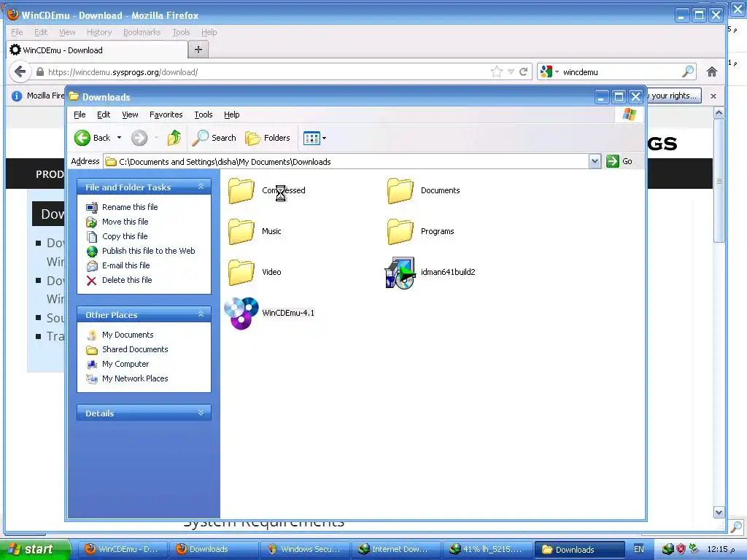Click the Firefox URL address field
747x560 pixels.
267,72
